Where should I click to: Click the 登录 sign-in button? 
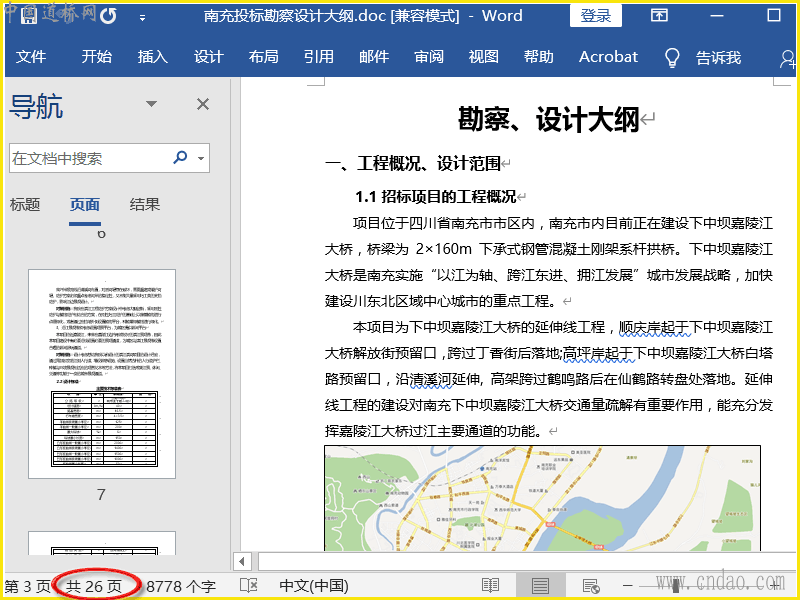pos(596,16)
